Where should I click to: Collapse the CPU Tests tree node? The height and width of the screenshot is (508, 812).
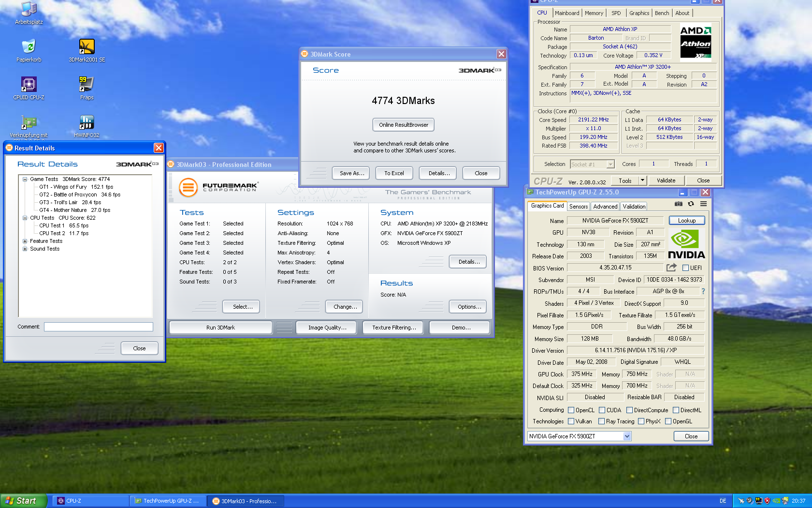25,218
